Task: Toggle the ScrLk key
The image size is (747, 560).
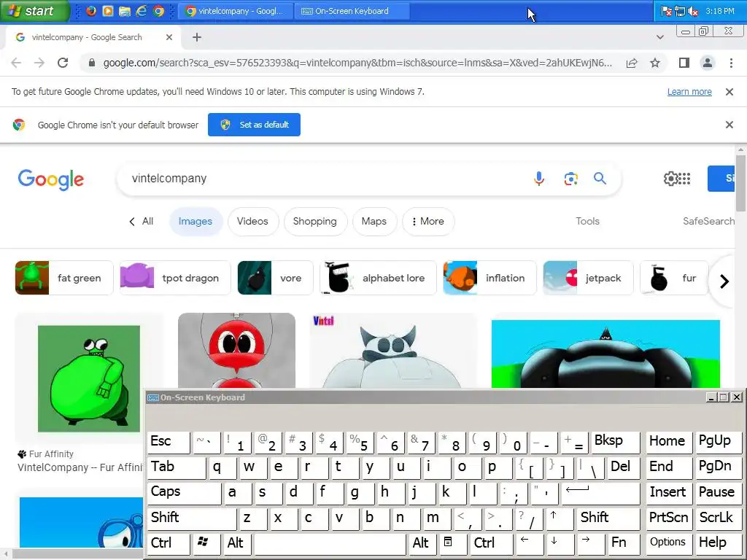Action: (719, 518)
